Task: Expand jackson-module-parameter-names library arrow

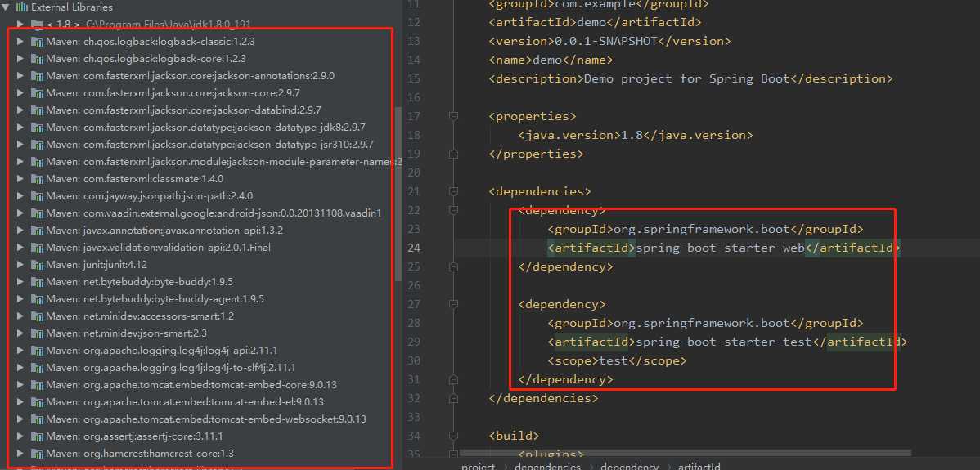Action: point(20,162)
